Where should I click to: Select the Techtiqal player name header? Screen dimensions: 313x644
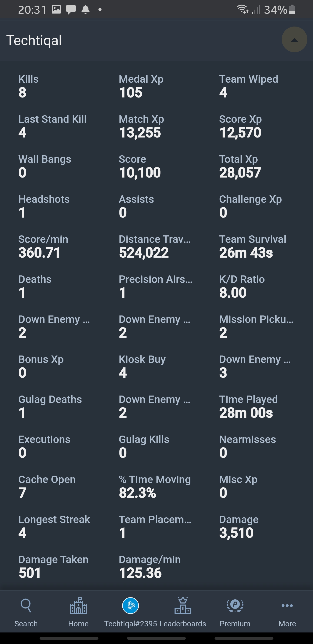[x=34, y=40]
